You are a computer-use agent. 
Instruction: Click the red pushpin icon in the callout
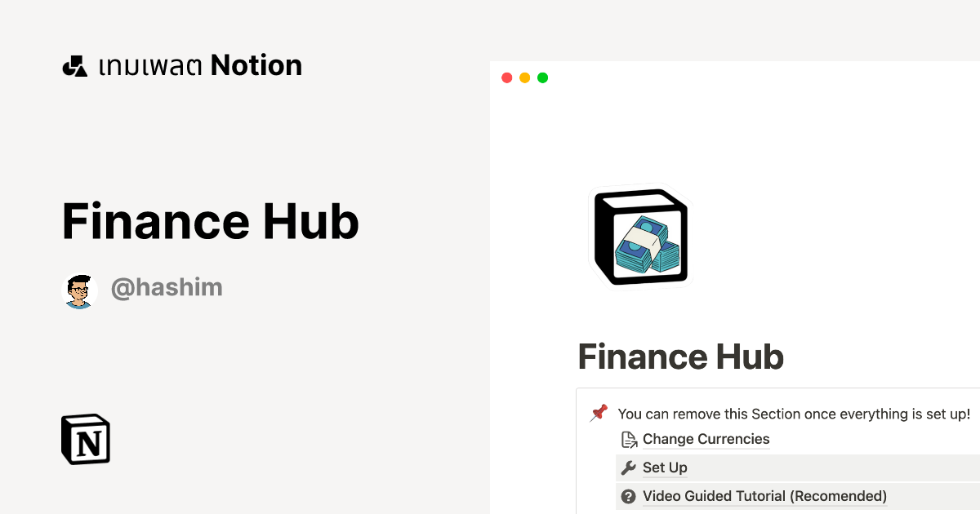click(x=600, y=413)
